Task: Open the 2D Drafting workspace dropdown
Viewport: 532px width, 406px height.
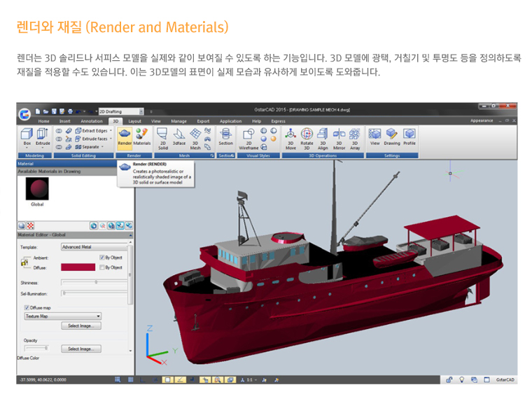Action: (x=120, y=111)
